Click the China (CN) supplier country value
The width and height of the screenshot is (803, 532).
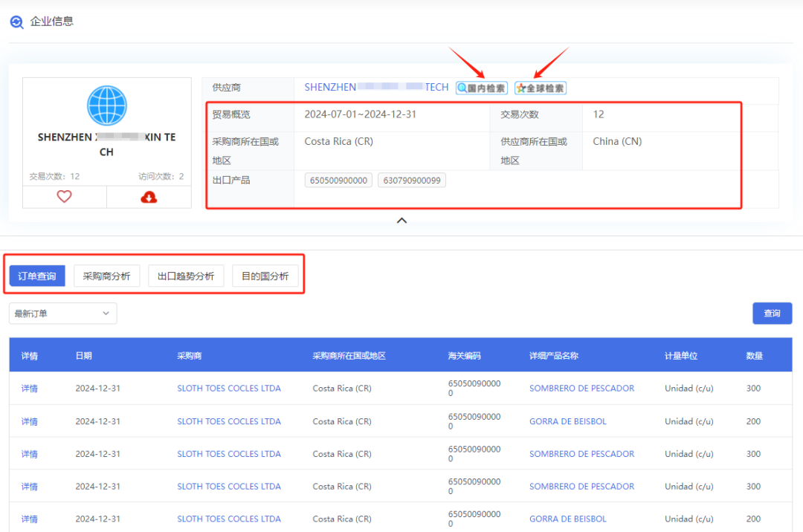pos(617,141)
